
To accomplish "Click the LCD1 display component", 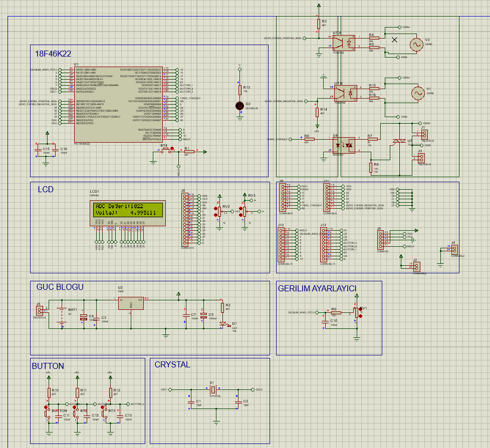I will tap(128, 213).
